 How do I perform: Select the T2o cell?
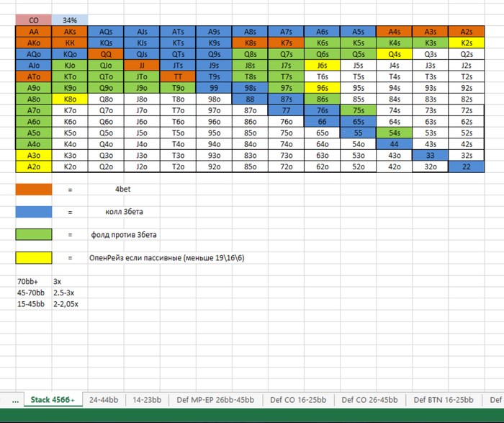pos(178,166)
